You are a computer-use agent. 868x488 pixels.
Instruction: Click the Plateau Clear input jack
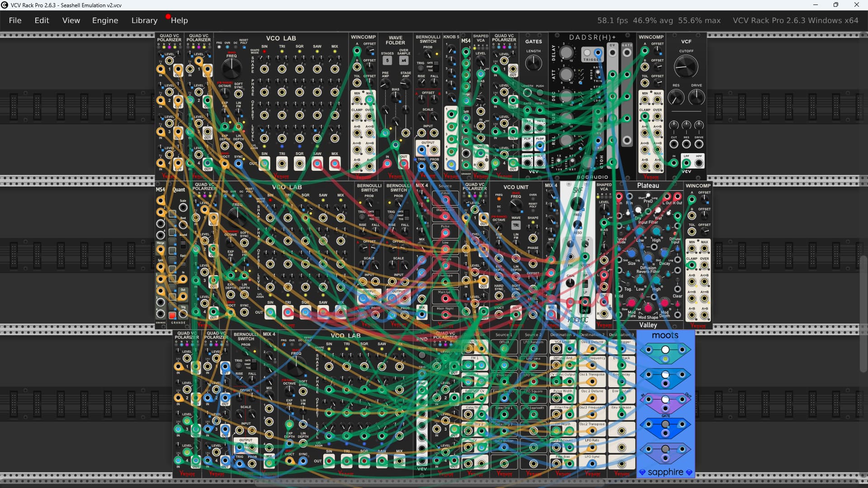pyautogui.click(x=677, y=289)
